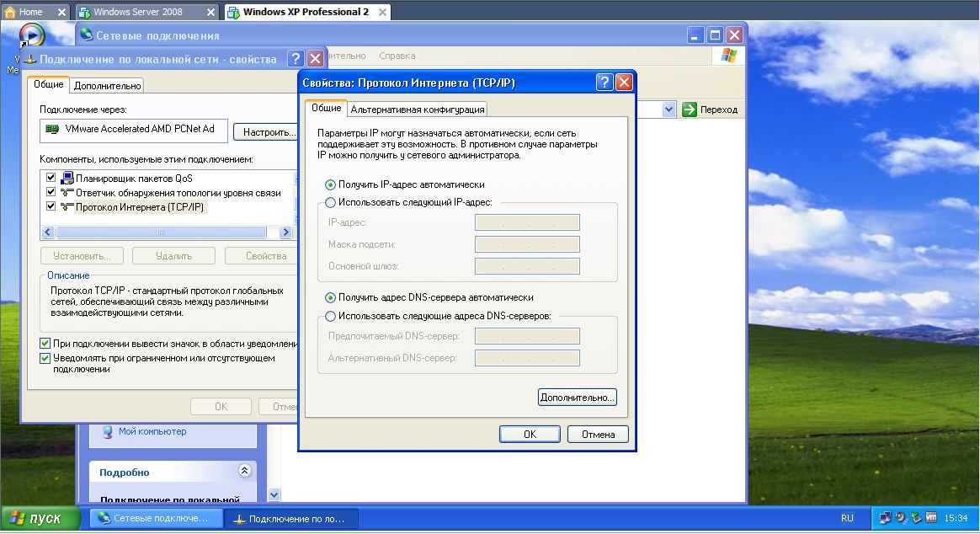Click Сетевые подключения taskbar button
The image size is (980, 534).
click(x=157, y=518)
